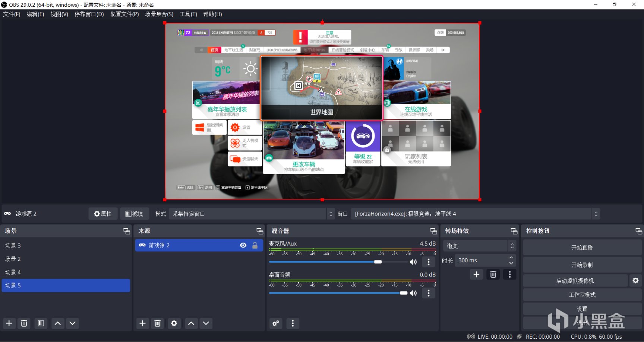This screenshot has height=342, width=644.
Task: Open transition properties three-dot menu
Action: tap(510, 275)
